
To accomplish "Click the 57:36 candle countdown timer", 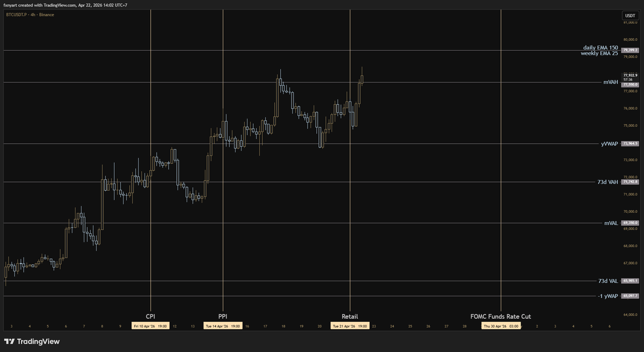I will point(627,80).
